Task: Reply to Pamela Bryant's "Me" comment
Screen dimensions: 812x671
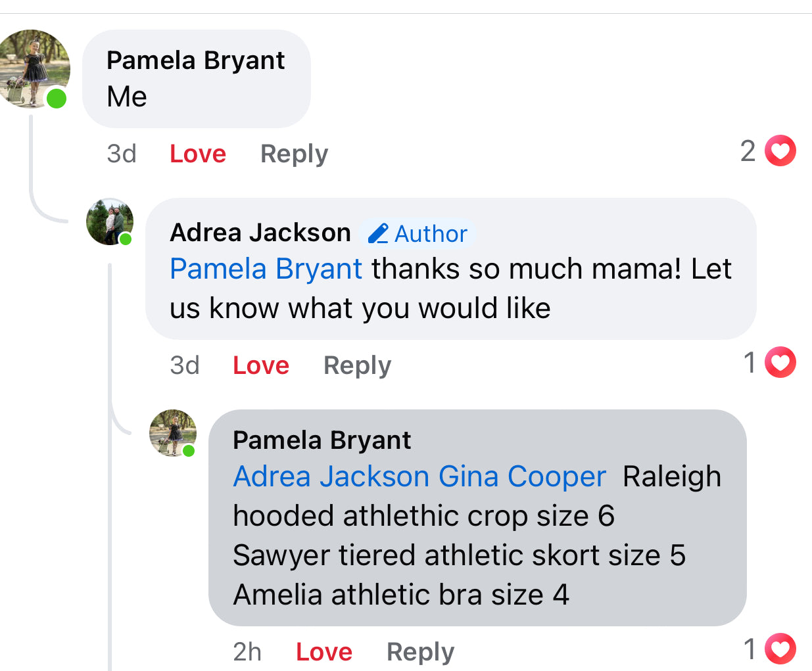Action: [294, 154]
